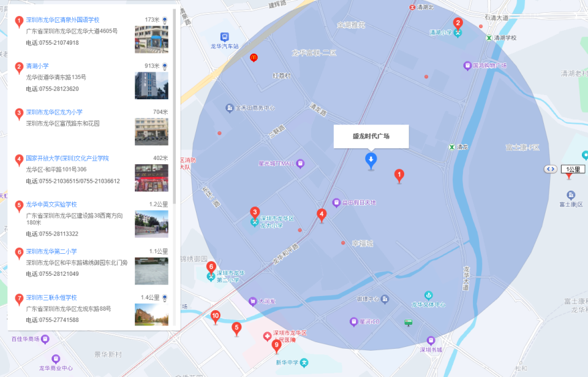Screen dimensions: 588x377
Task: Click phone number 0755-21074918
Action: click(x=59, y=43)
